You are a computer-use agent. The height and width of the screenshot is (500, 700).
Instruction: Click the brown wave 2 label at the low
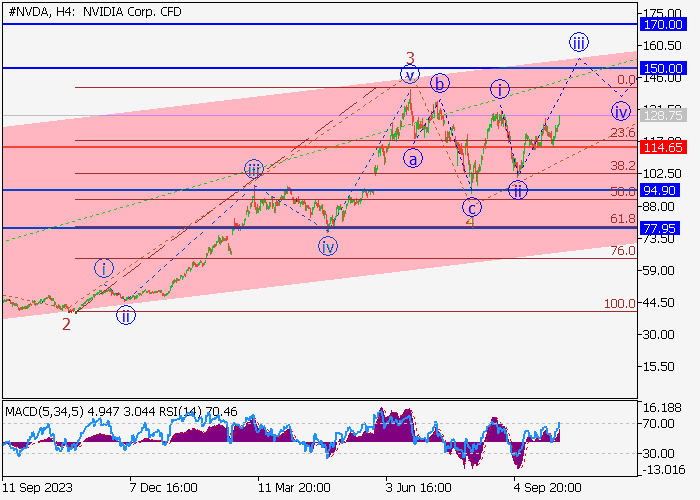tap(66, 325)
